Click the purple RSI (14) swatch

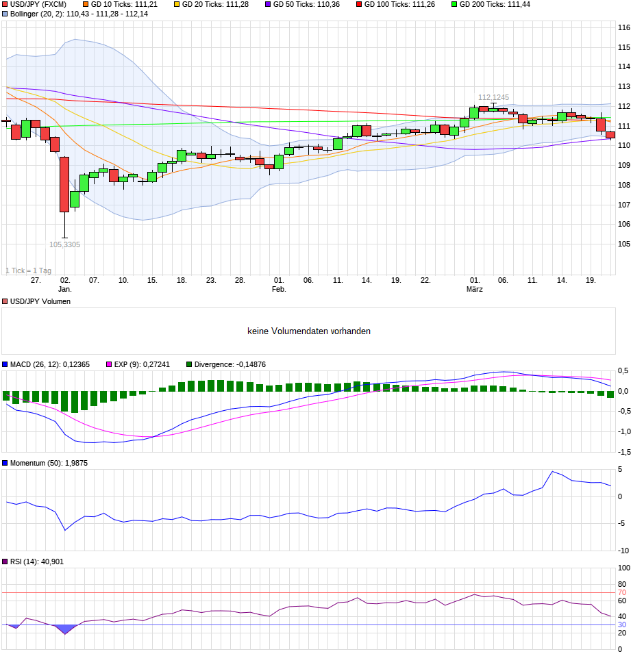click(x=5, y=562)
